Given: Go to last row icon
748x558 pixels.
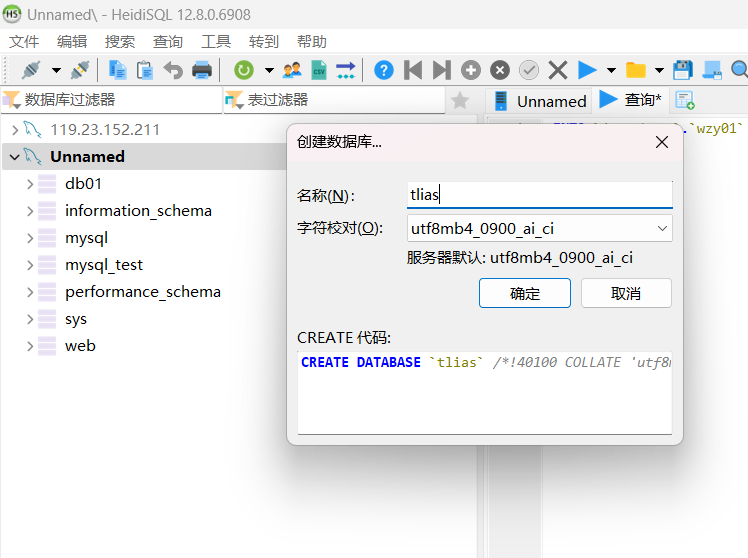Looking at the screenshot, I should (442, 70).
